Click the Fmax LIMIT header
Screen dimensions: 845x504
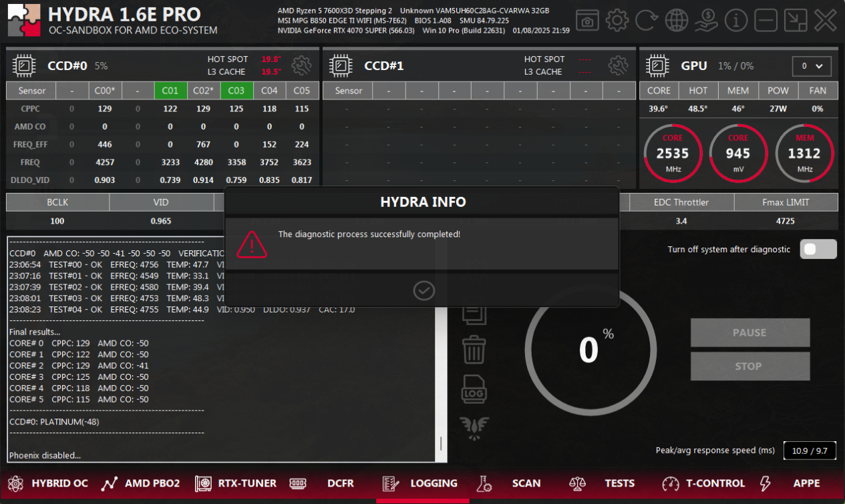(x=786, y=202)
